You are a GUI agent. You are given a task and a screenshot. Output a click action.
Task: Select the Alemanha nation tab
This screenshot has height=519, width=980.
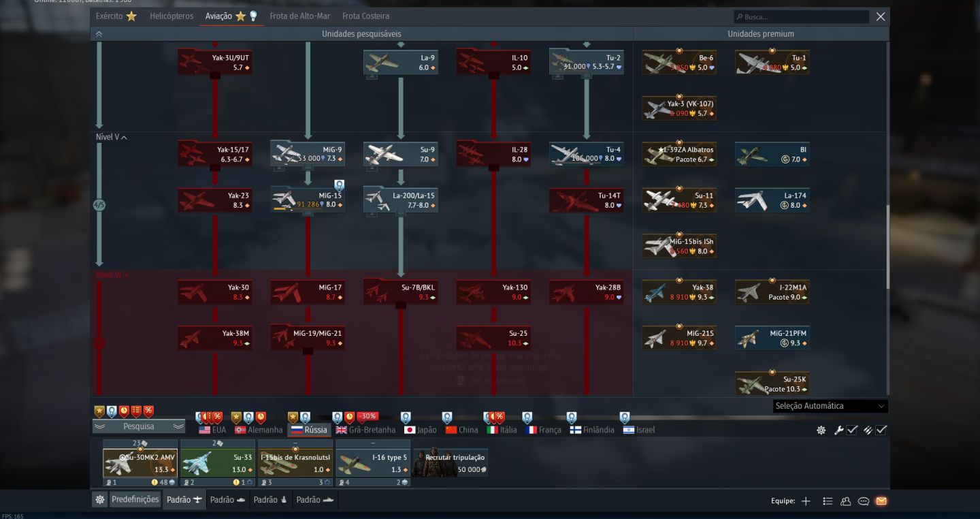click(x=259, y=430)
